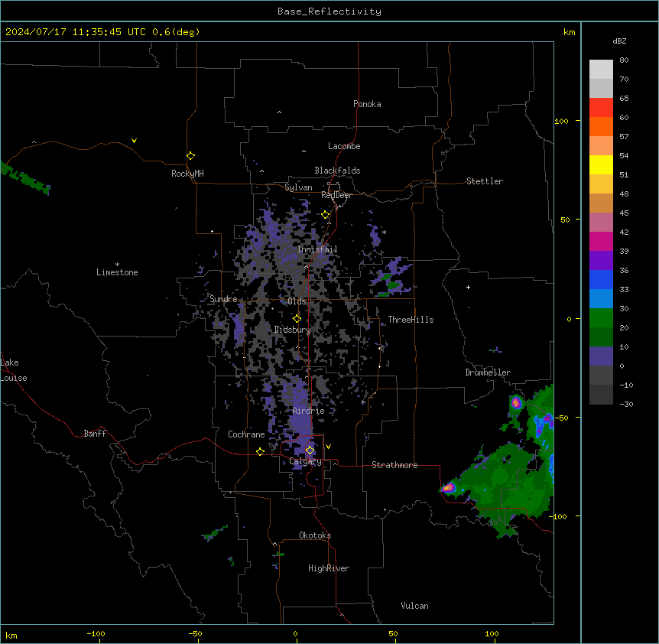
Task: Click the -30 value in the dBZ legend
Action: coord(626,404)
